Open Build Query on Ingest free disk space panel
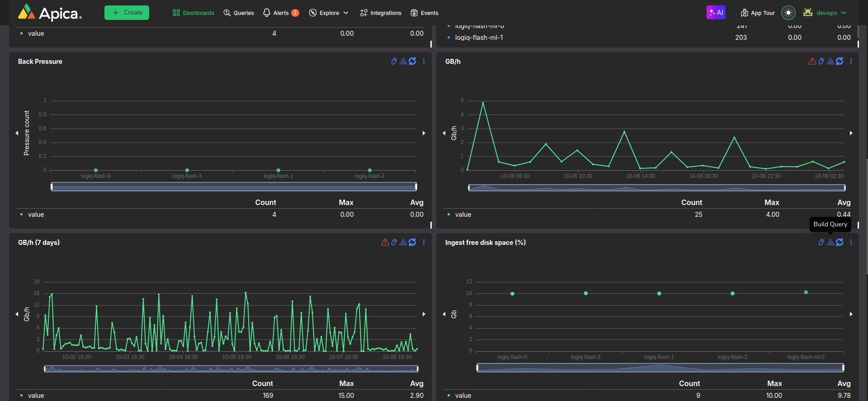Screen dimensions: 868x401 pos(830,243)
